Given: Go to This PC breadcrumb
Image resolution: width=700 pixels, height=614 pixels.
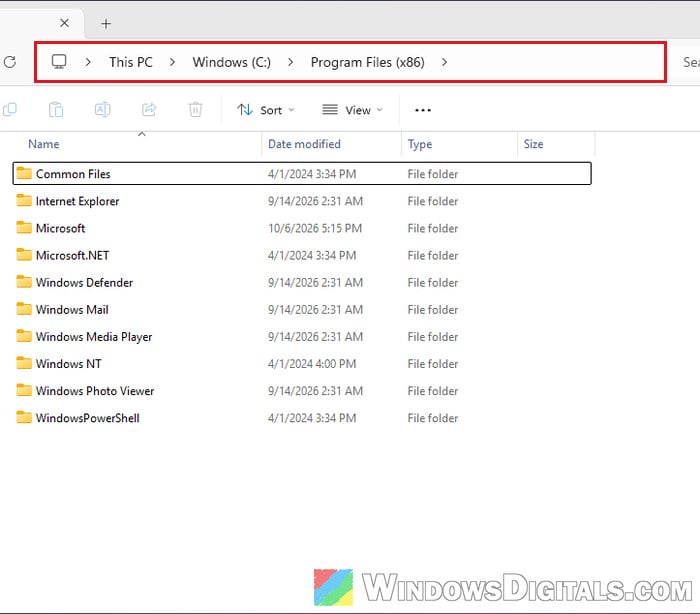Looking at the screenshot, I should tap(131, 62).
